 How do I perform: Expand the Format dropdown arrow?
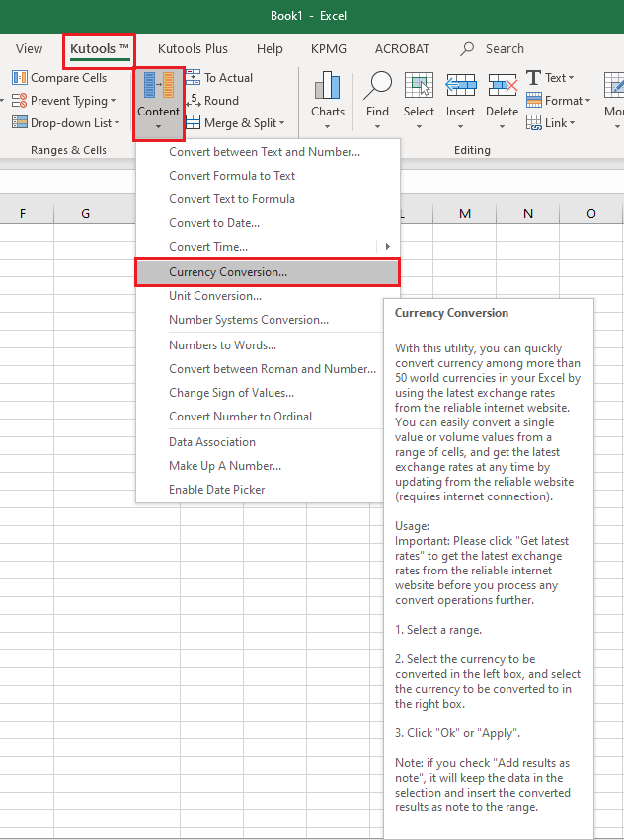(x=587, y=101)
